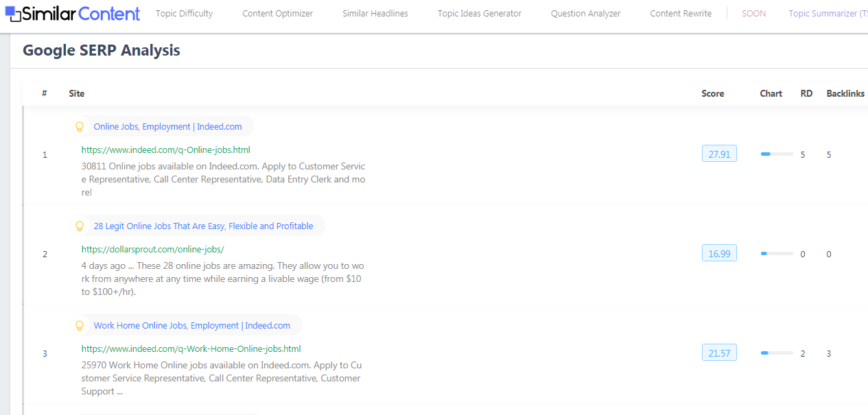Screen dimensions: 868x415
Task: Click snippet text starting '4 days ago'
Action: pyautogui.click(x=223, y=278)
